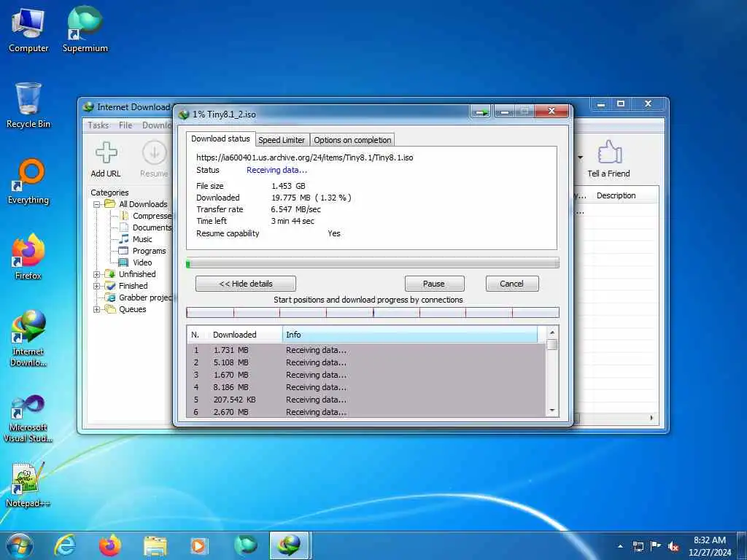This screenshot has height=560, width=747.
Task: Select connection row 4 with 8.186 MB
Action: pos(366,388)
